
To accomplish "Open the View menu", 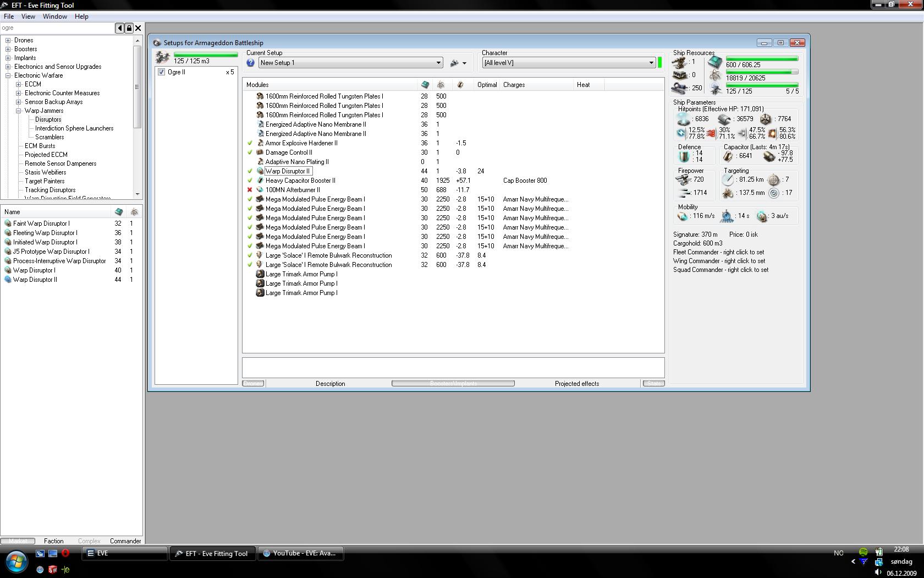I will [28, 17].
